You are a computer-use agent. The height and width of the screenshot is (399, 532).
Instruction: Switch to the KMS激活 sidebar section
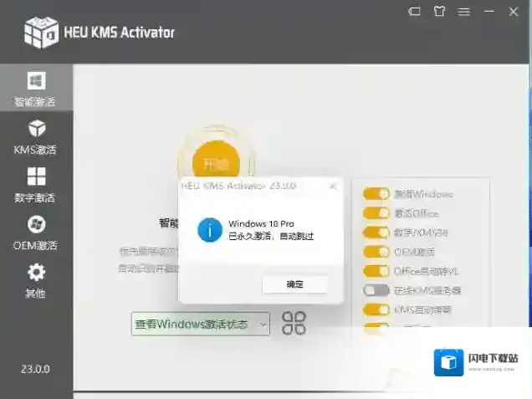(36, 137)
